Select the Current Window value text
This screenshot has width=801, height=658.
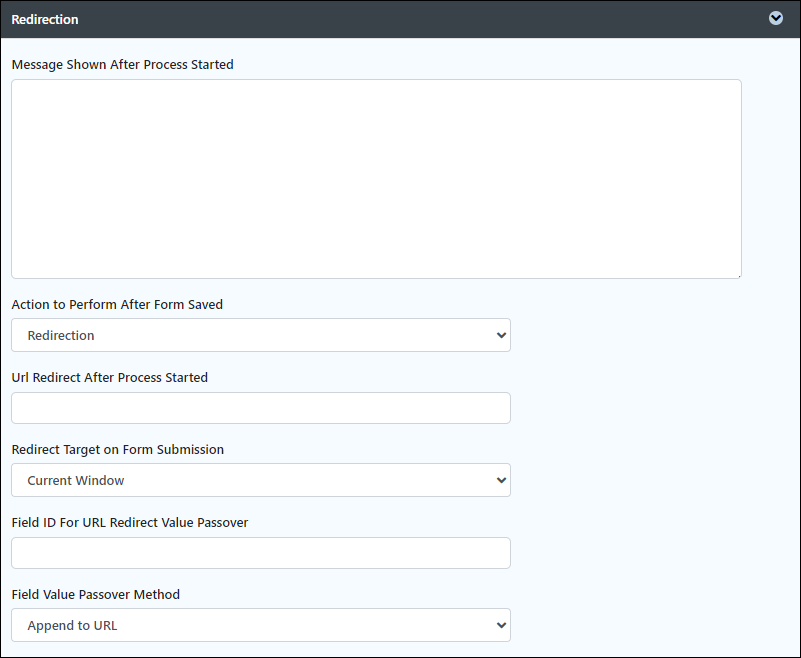pyautogui.click(x=76, y=481)
